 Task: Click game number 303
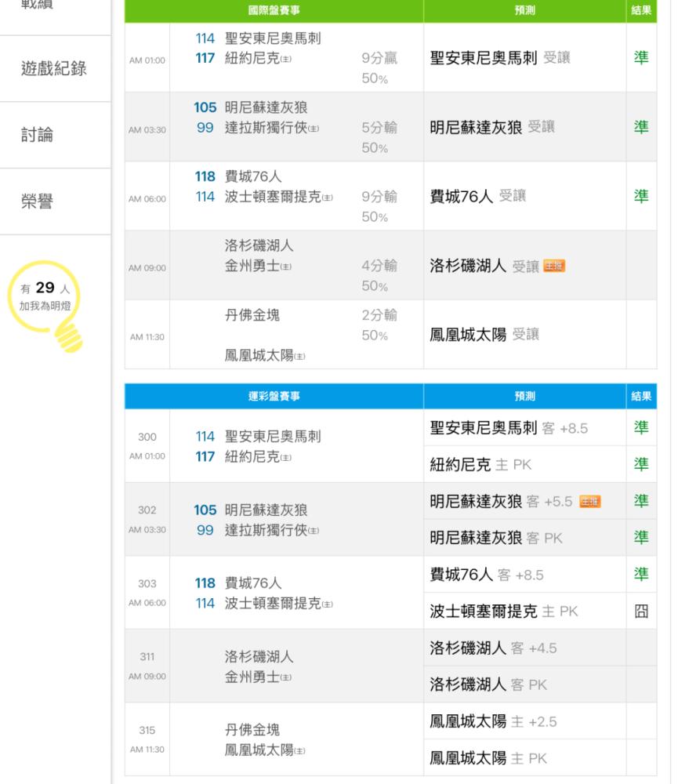147,583
